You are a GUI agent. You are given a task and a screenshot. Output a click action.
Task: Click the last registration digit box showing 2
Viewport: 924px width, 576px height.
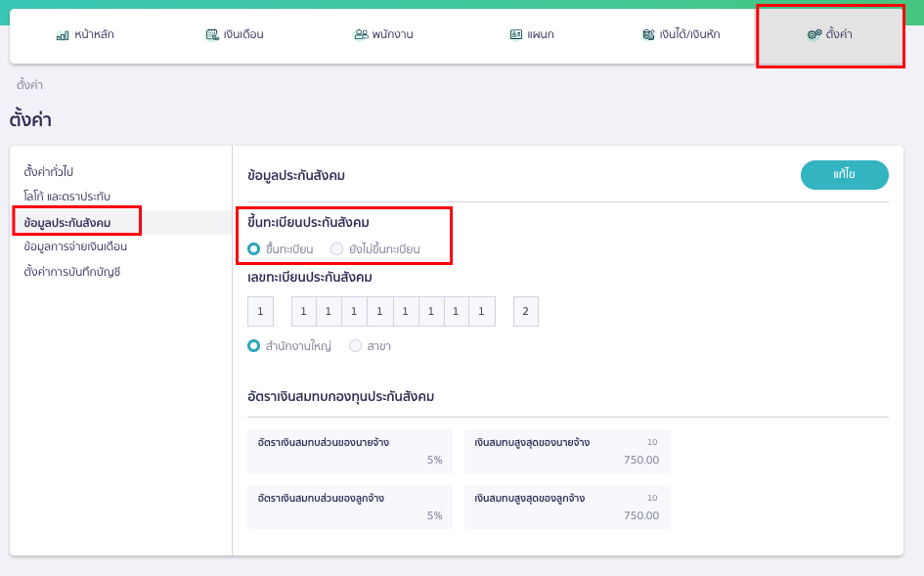pos(525,312)
